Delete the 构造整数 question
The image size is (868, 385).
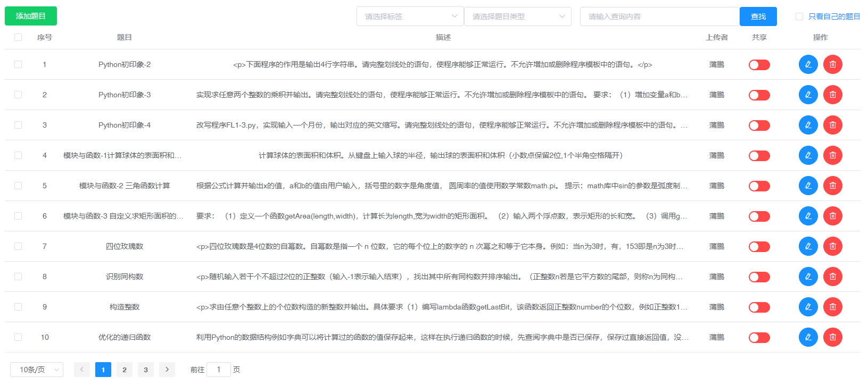pos(832,307)
